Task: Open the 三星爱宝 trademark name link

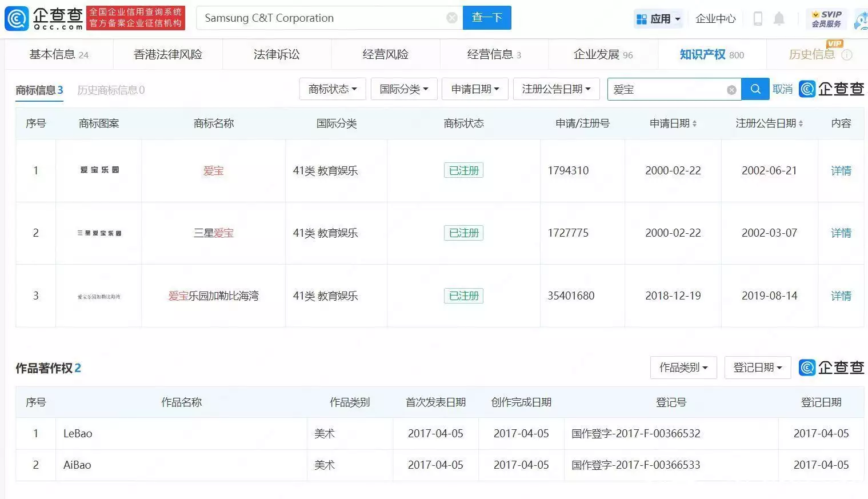Action: 214,233
